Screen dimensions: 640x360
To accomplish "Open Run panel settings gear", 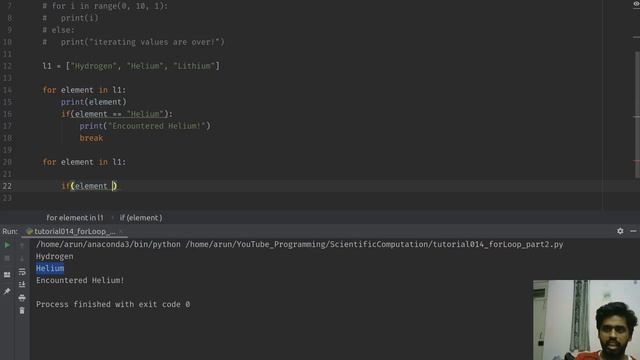I will (620, 231).
